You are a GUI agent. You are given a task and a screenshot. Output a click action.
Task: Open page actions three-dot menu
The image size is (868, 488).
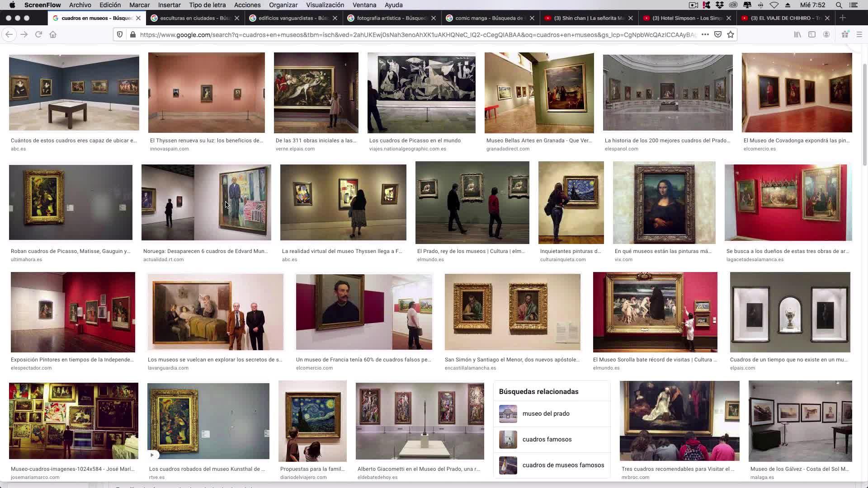705,34
